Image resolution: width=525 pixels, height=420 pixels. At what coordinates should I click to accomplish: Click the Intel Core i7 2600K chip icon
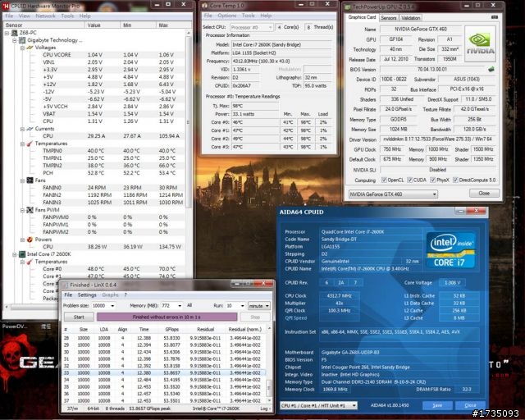(22, 254)
